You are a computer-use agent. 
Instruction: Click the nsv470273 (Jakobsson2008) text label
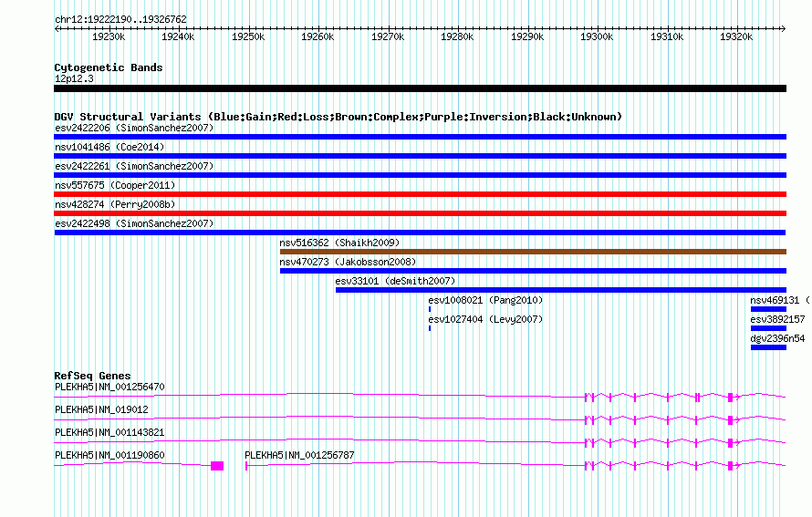pyautogui.click(x=348, y=262)
